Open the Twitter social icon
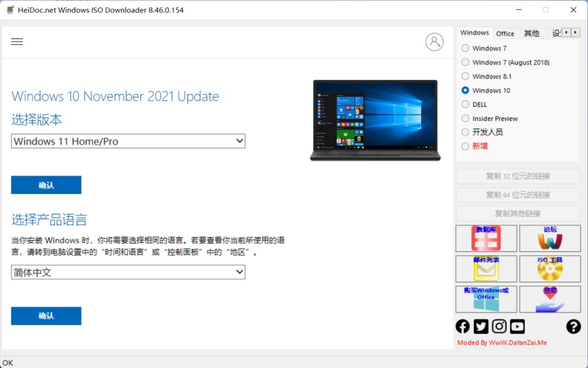This screenshot has width=588, height=368. (x=481, y=326)
